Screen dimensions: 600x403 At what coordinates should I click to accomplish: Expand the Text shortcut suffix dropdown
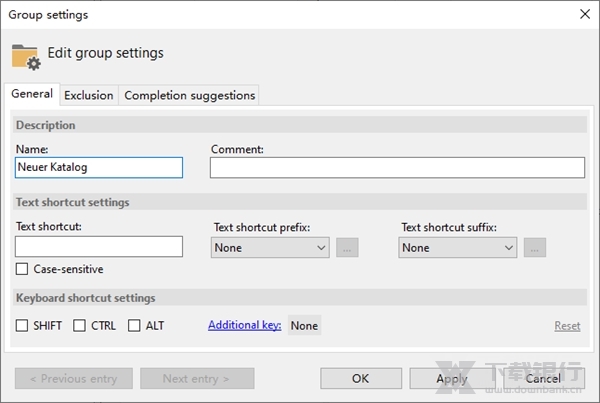tap(457, 247)
